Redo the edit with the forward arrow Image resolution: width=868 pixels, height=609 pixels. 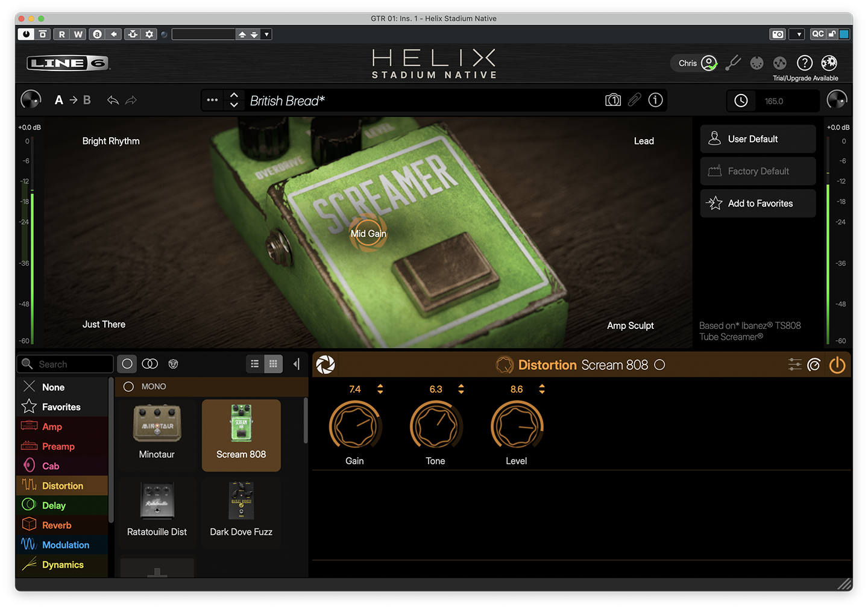(x=131, y=100)
